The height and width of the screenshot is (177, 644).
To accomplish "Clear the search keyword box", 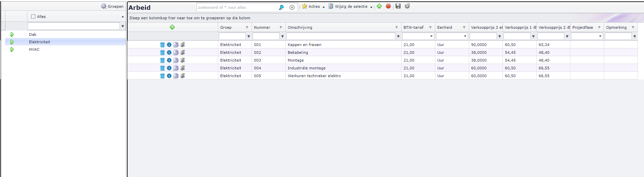I will point(292,7).
